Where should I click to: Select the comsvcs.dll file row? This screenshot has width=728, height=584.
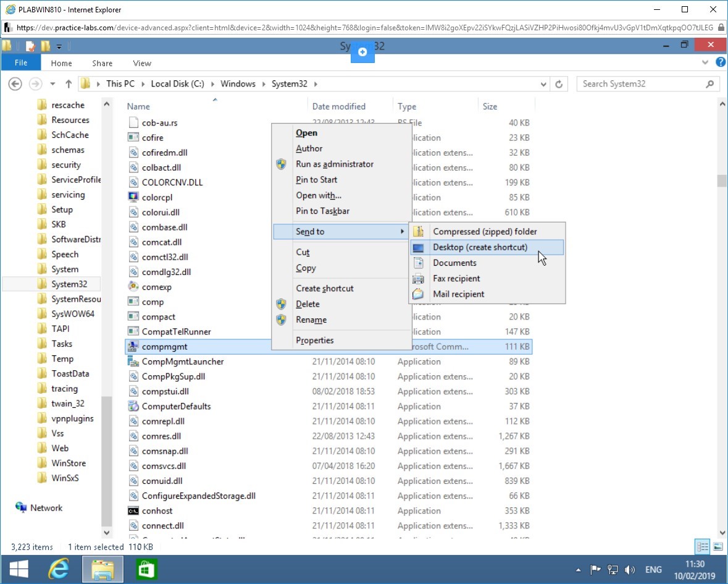click(x=328, y=466)
